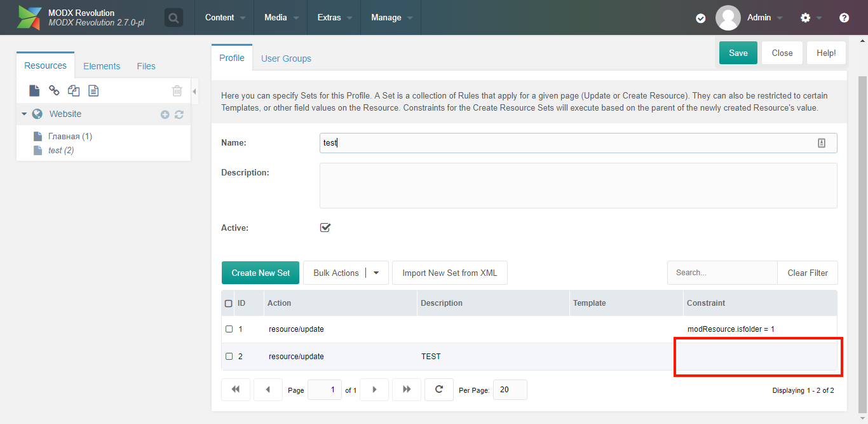The image size is (868, 424).
Task: Add a resource with the plus icon
Action: click(165, 114)
